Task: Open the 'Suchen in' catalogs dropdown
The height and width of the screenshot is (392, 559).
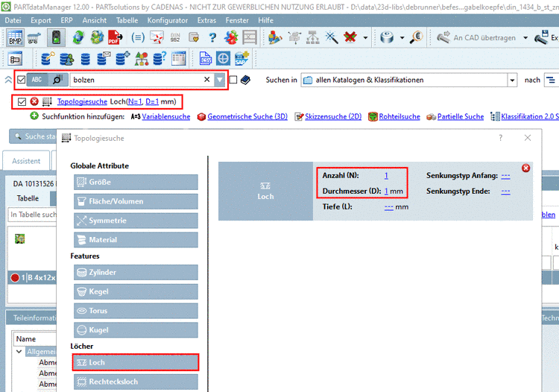Action: coord(512,80)
